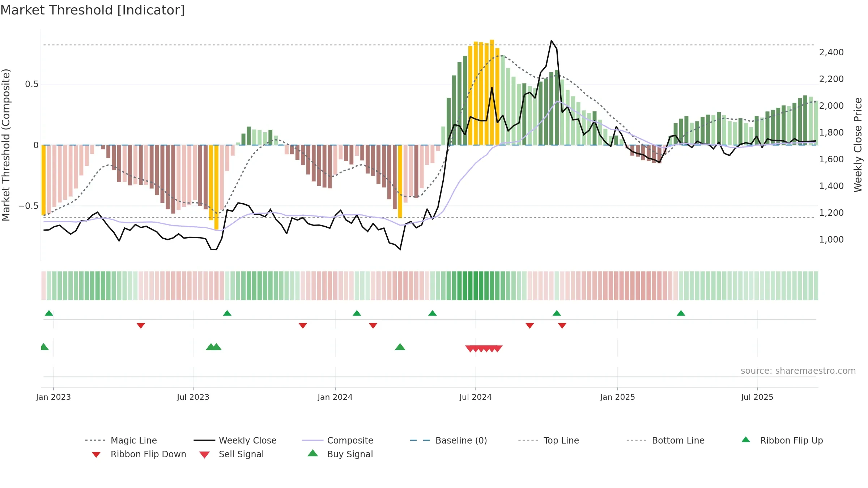Click the 0.5 left axis tick
Viewport: 868px width, 488px height.
pyautogui.click(x=32, y=84)
